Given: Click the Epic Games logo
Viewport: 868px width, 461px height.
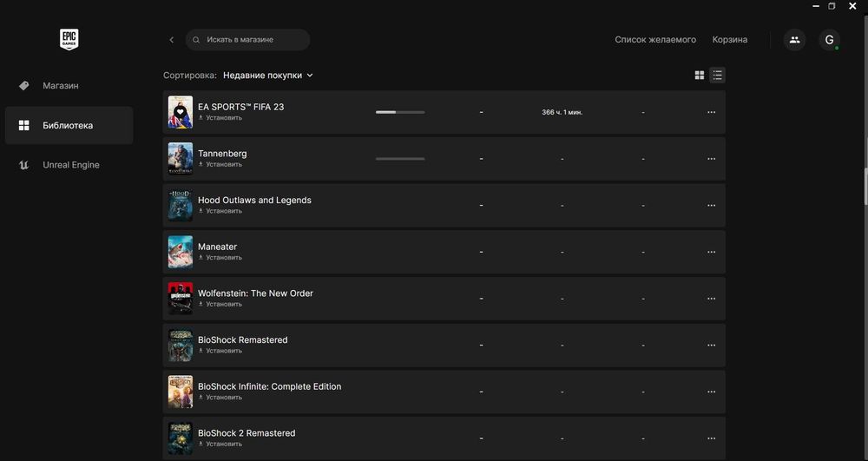Looking at the screenshot, I should 69,39.
